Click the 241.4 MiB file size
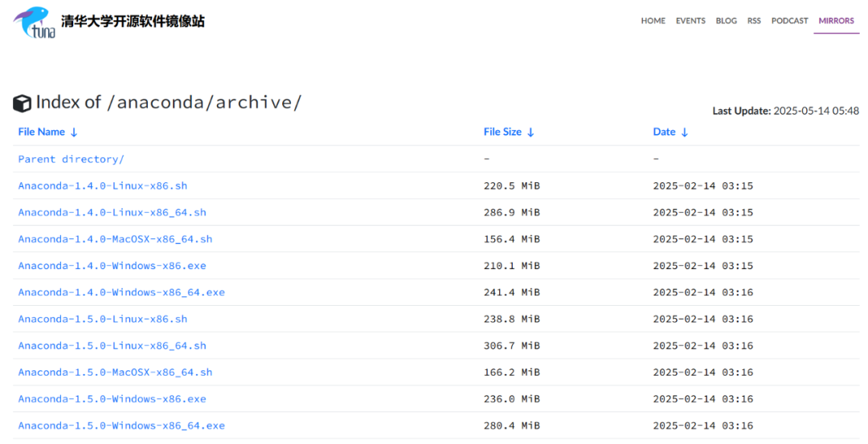The width and height of the screenshot is (868, 444). click(511, 292)
